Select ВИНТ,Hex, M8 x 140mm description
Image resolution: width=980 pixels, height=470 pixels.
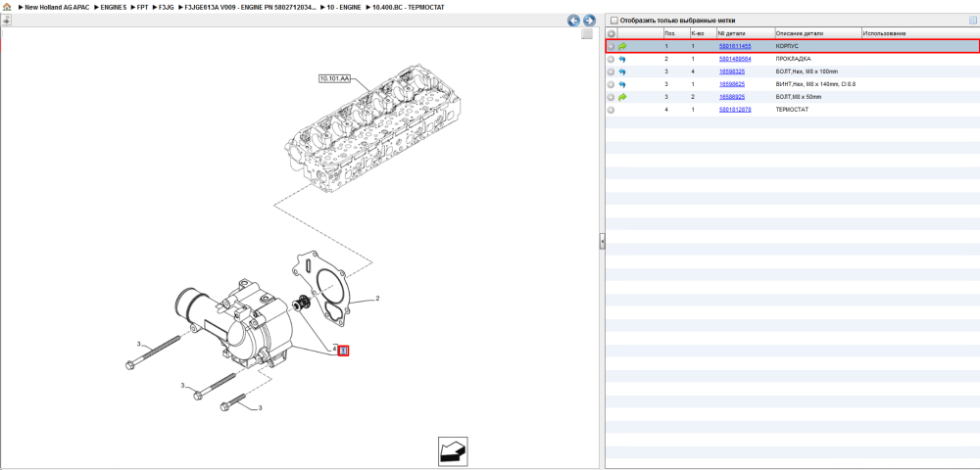(x=815, y=83)
